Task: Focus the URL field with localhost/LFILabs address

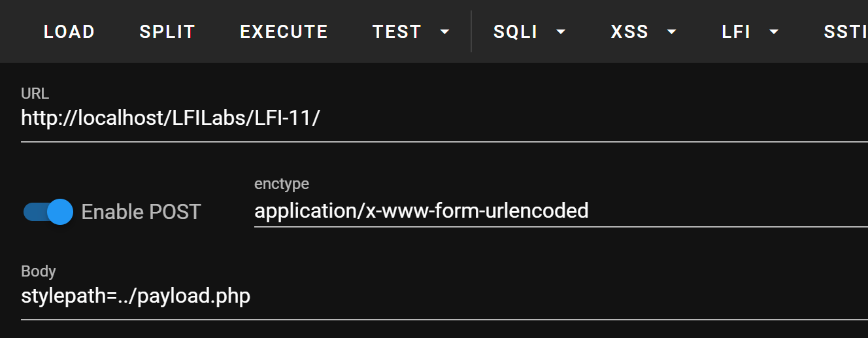Action: (x=444, y=119)
